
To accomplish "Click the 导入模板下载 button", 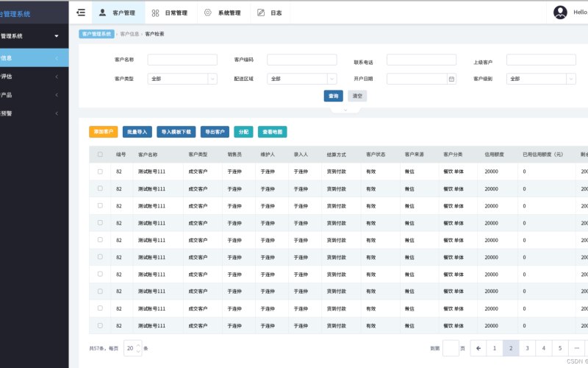I will [x=176, y=132].
